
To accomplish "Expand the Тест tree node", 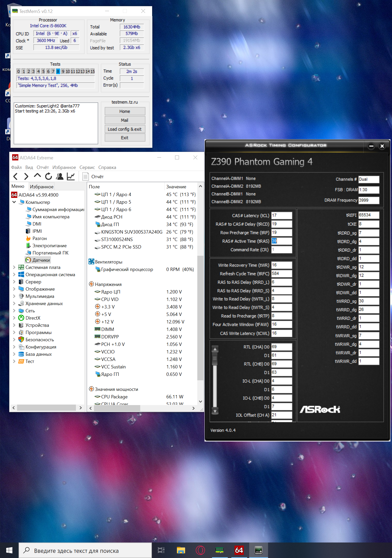I will [14, 361].
